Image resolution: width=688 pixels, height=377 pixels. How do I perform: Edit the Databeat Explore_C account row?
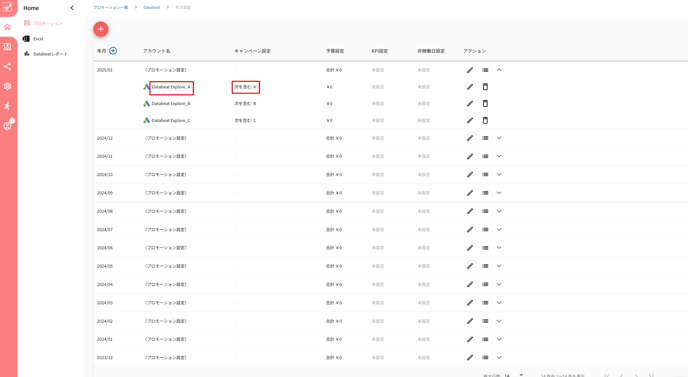pyautogui.click(x=470, y=120)
